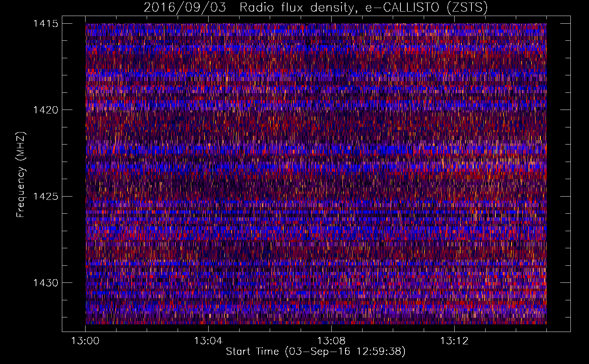Click the 13:08 time tick label
The width and height of the screenshot is (589, 364).
[331, 341]
